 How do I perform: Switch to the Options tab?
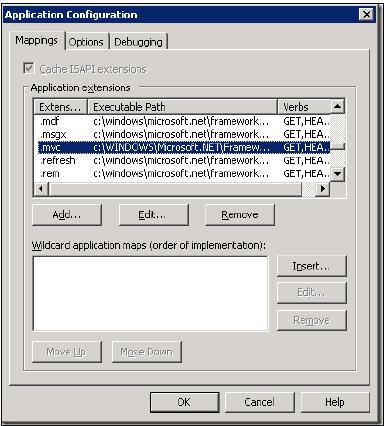coord(86,42)
